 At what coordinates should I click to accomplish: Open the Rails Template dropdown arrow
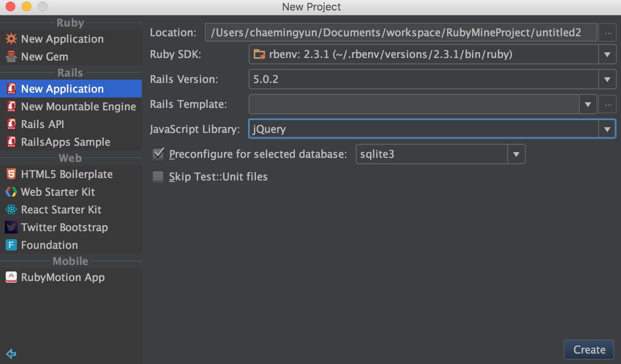point(588,104)
